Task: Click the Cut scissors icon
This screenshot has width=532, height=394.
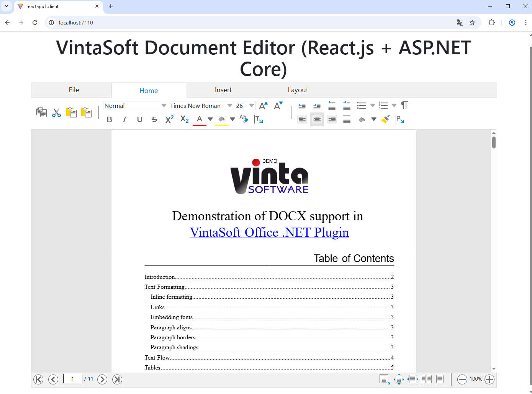Action: [x=57, y=112]
